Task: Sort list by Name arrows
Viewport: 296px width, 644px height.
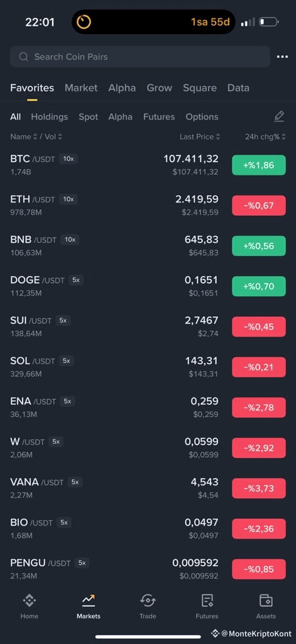Action: (35, 136)
